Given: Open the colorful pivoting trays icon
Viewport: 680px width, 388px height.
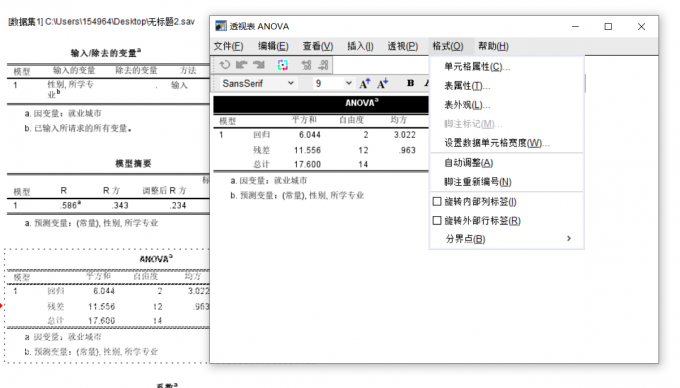Looking at the screenshot, I should [283, 65].
